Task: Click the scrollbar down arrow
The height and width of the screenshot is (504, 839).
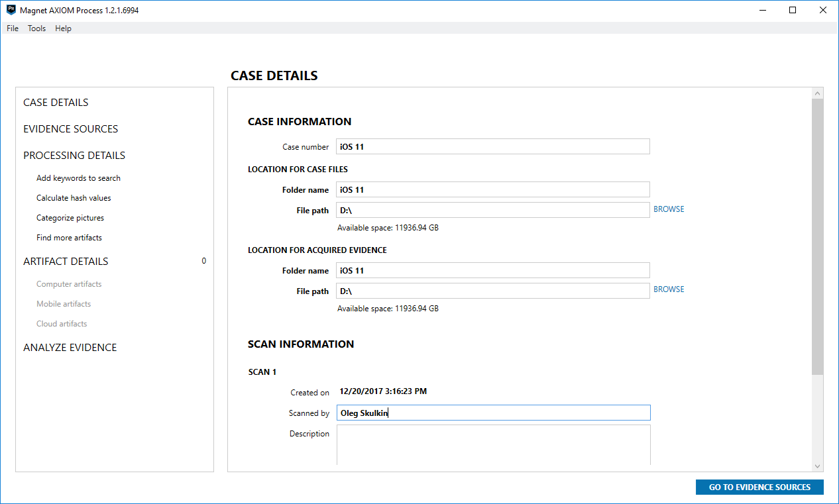Action: [x=817, y=466]
